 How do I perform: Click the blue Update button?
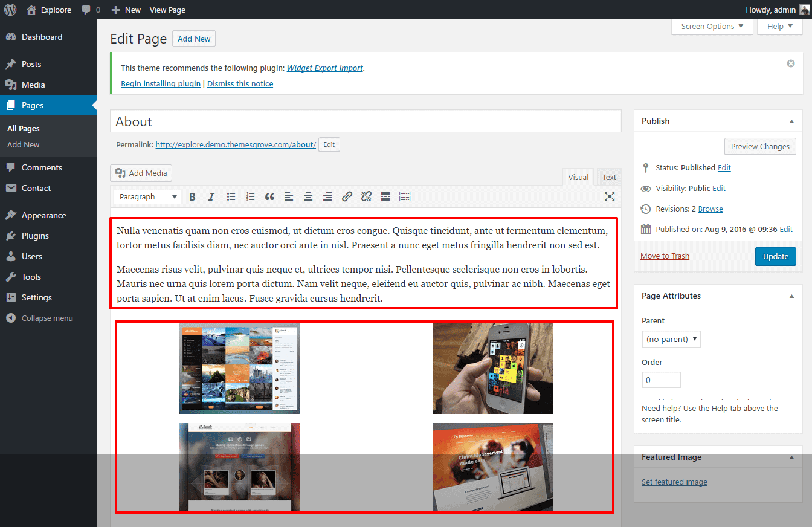pyautogui.click(x=775, y=256)
